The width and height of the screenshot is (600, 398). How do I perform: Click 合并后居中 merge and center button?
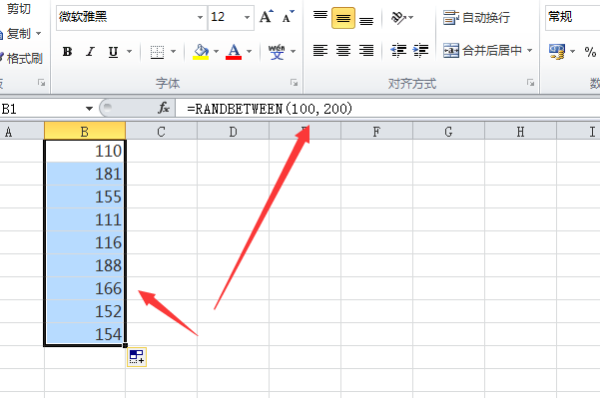click(488, 51)
